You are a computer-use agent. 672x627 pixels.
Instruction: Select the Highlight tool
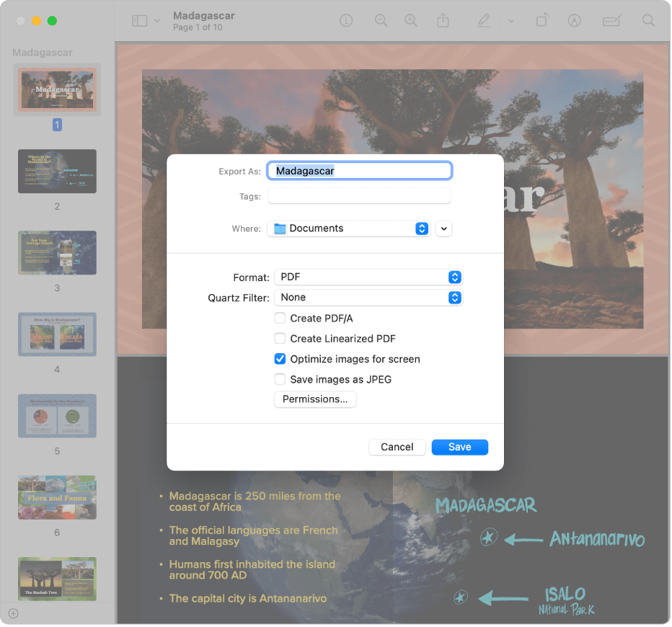[x=484, y=20]
